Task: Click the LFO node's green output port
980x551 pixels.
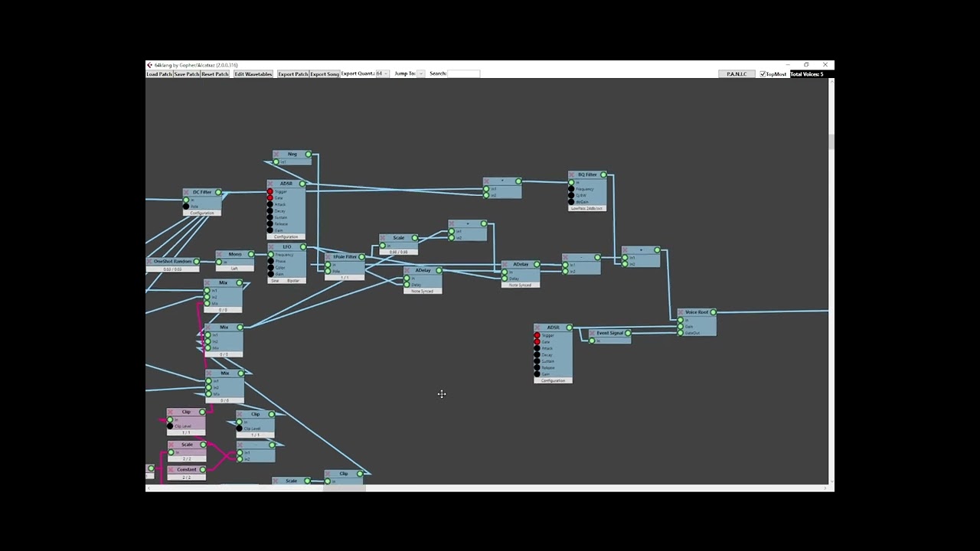Action: point(303,247)
